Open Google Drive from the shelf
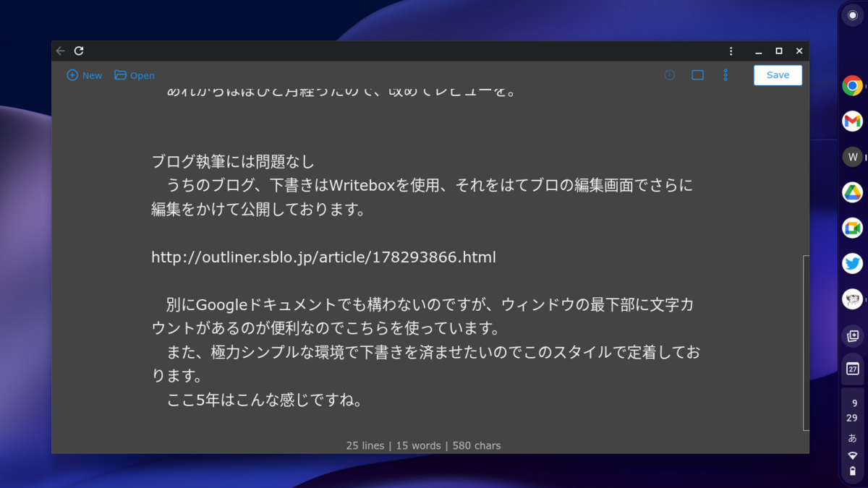 click(x=852, y=192)
